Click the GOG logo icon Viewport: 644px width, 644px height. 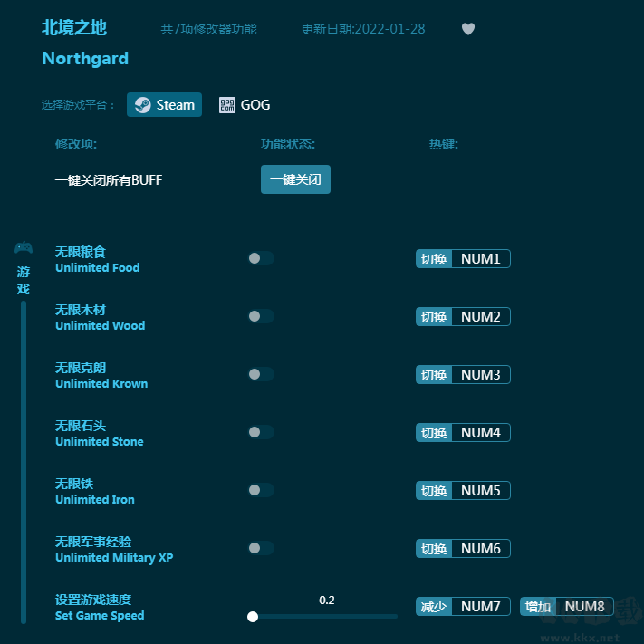pos(227,105)
